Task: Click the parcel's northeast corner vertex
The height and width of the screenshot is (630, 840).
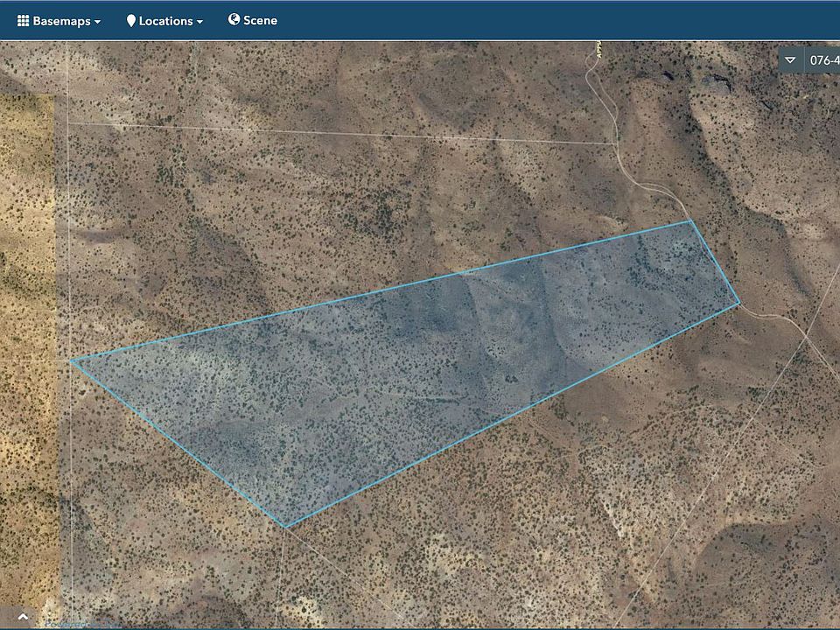Action: [x=691, y=220]
